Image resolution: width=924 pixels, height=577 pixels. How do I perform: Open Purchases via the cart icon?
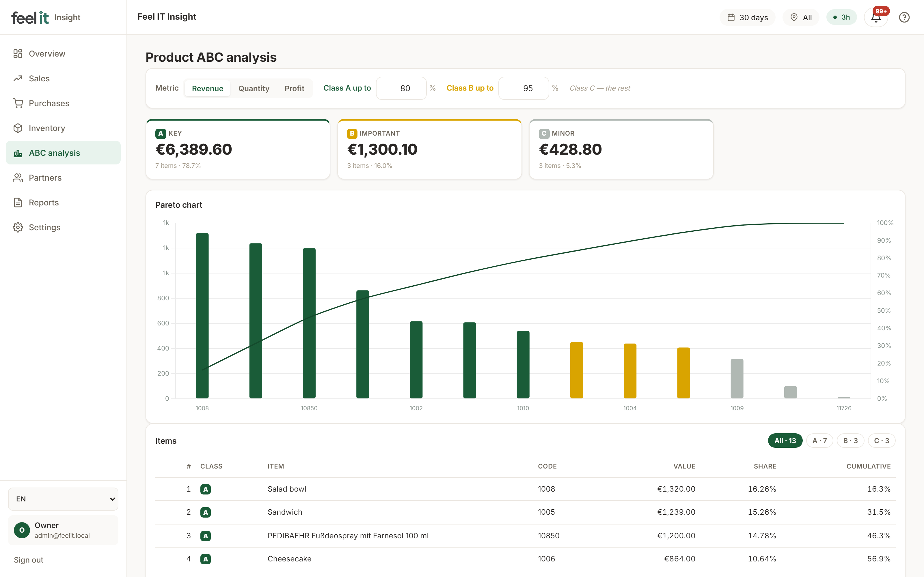18,103
